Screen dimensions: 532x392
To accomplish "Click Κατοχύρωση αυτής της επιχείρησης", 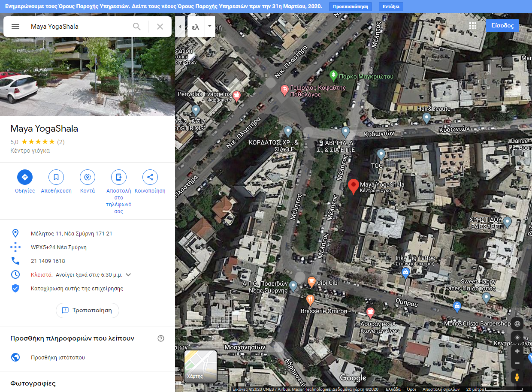I will point(77,289).
